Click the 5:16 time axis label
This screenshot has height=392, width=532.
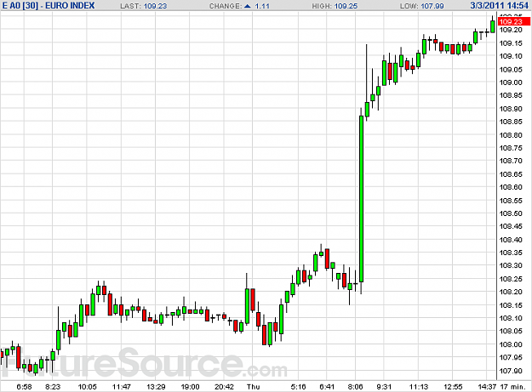(298, 387)
